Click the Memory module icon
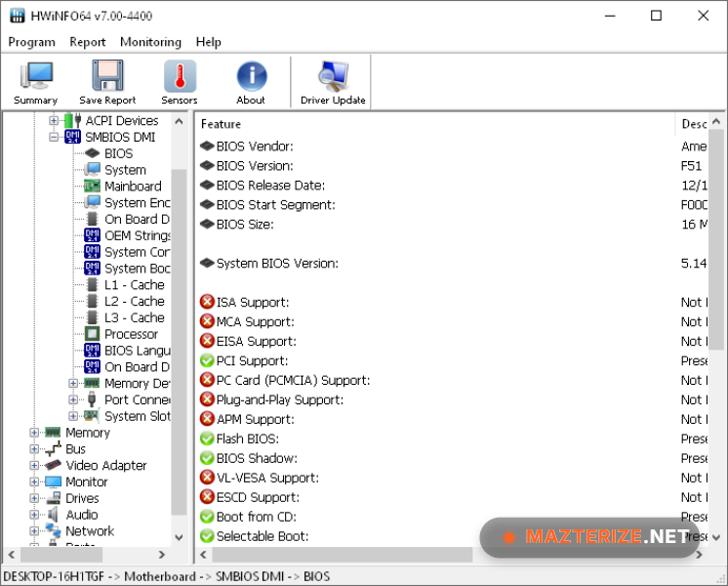 (53, 433)
